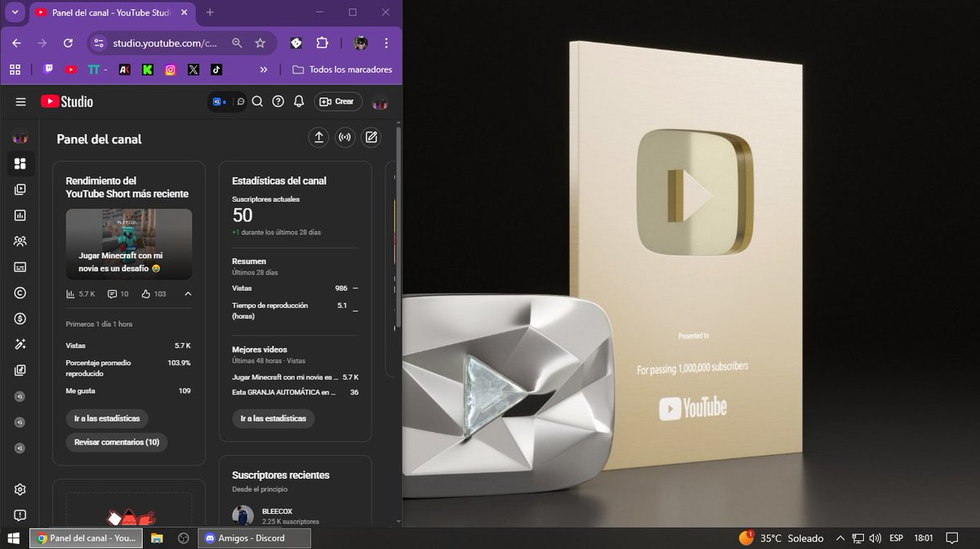Bookmark this page with the star icon
980x549 pixels.
pos(260,43)
